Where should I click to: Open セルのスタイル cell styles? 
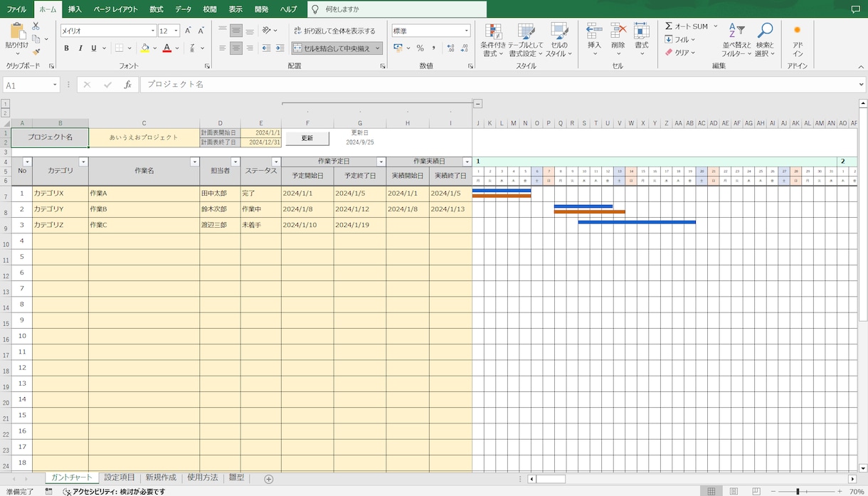click(x=559, y=40)
